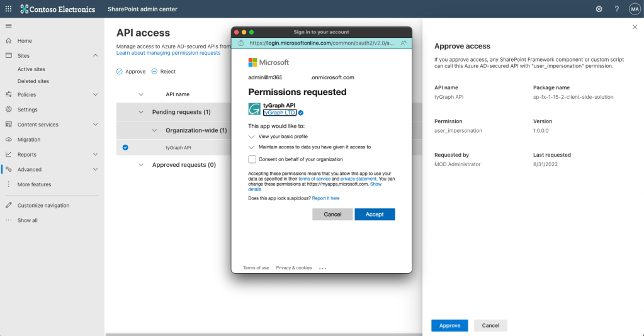The width and height of the screenshot is (644, 336).
Task: Click Cancel in permissions dialog
Action: 332,215
